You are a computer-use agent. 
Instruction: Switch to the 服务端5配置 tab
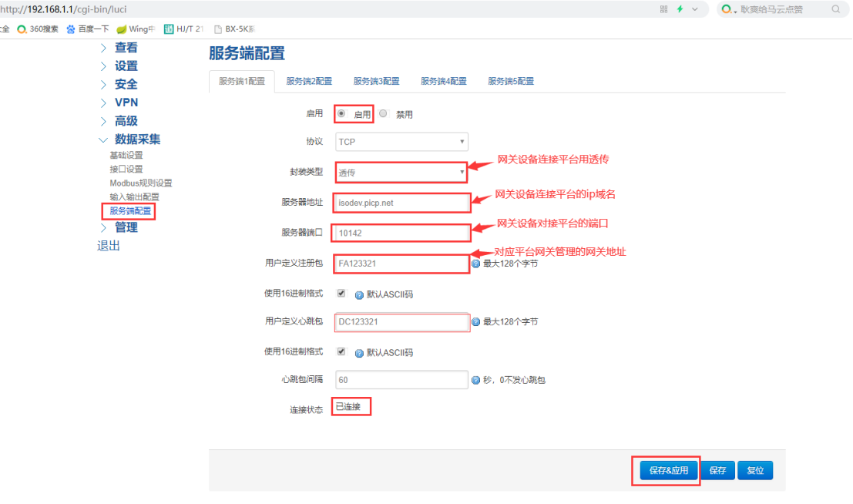point(511,81)
